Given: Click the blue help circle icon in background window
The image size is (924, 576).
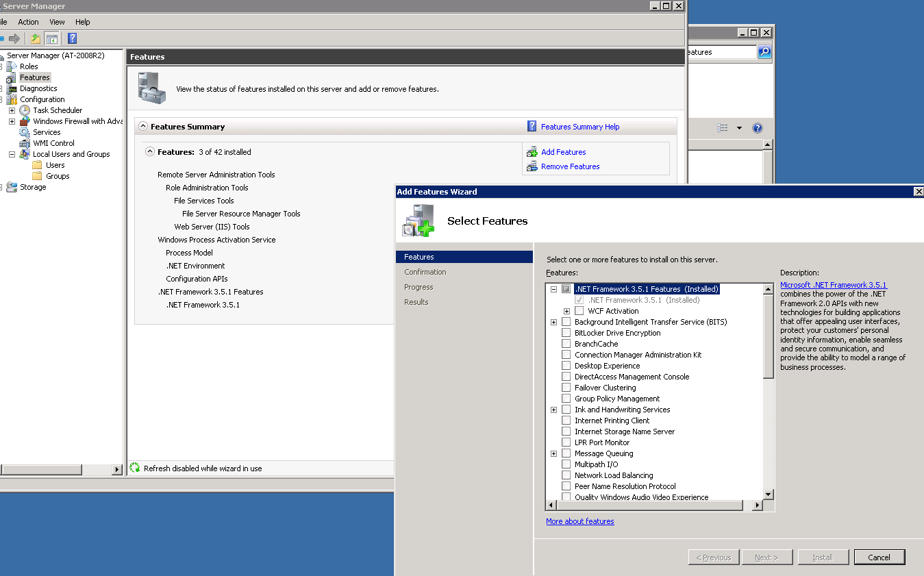Looking at the screenshot, I should (758, 128).
